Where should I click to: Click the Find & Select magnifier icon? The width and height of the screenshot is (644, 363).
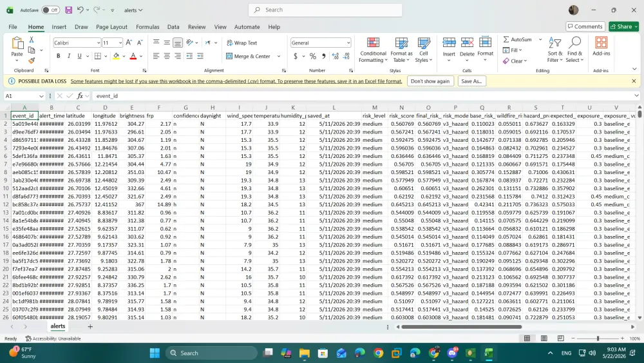pyautogui.click(x=574, y=43)
